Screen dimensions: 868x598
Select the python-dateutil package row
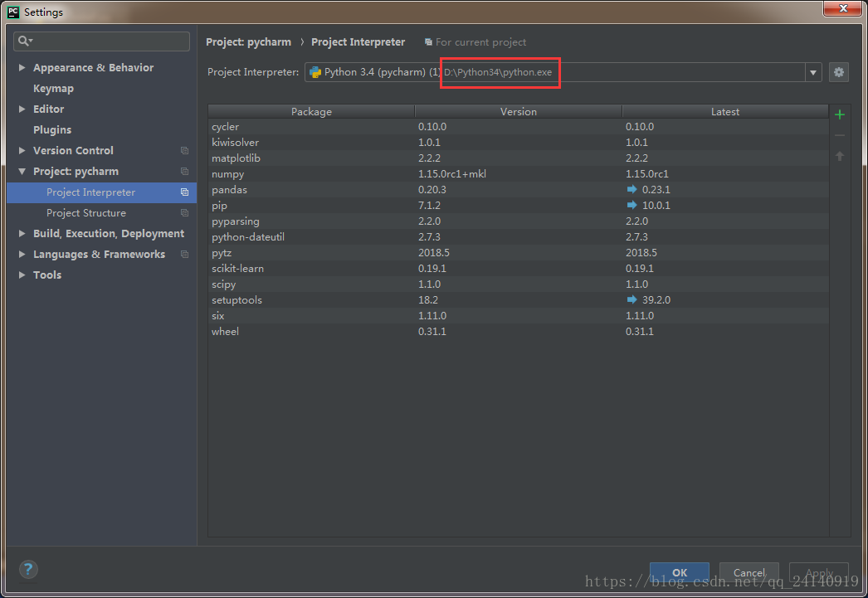(518, 236)
